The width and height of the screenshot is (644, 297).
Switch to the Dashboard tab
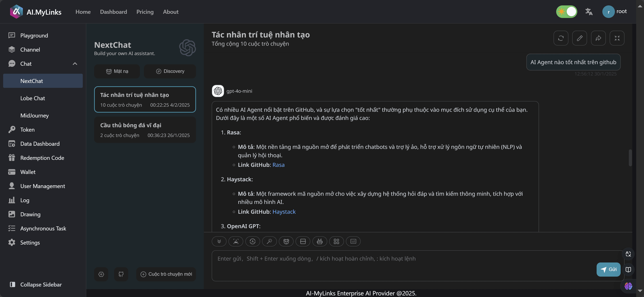tap(113, 12)
